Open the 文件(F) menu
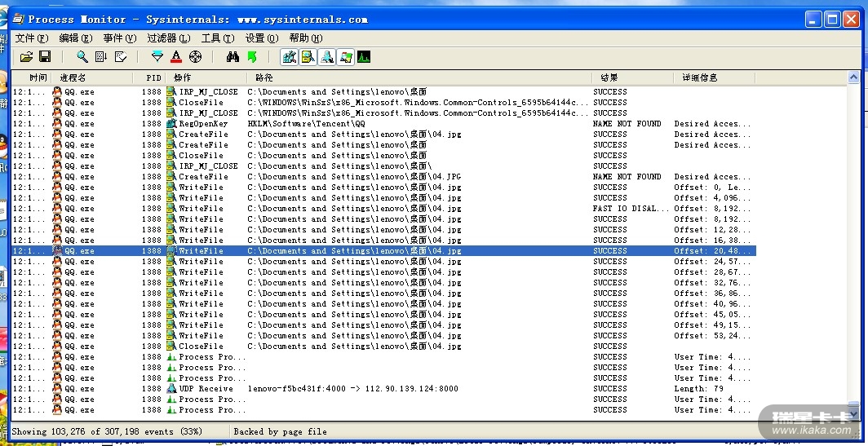Viewport: 868px width, 446px height. 32,38
